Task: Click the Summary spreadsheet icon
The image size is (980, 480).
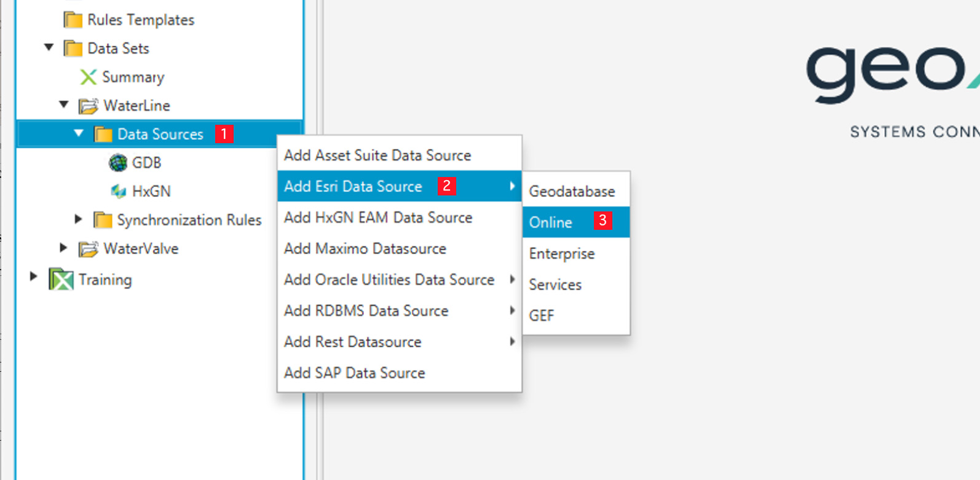Action: [88, 77]
